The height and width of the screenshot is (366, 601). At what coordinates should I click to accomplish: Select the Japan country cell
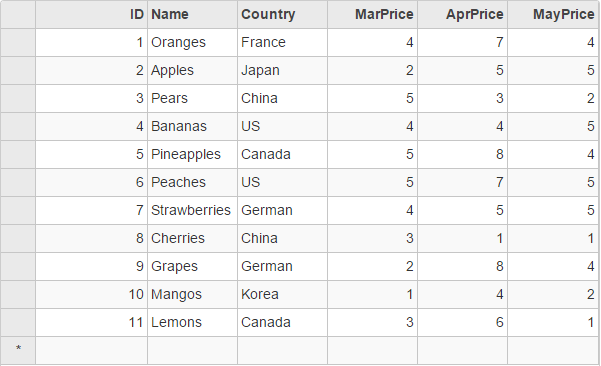click(282, 71)
